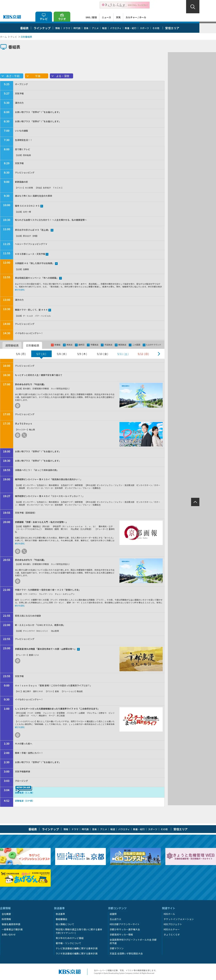Click 会社概要 footer link
The width and height of the screenshot is (216, 980).
[6, 914]
